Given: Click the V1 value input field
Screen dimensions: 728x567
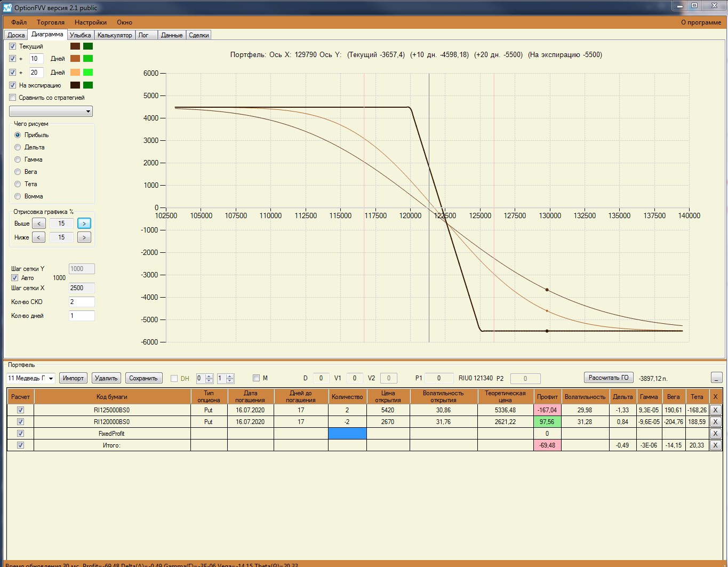Looking at the screenshot, I should point(355,378).
